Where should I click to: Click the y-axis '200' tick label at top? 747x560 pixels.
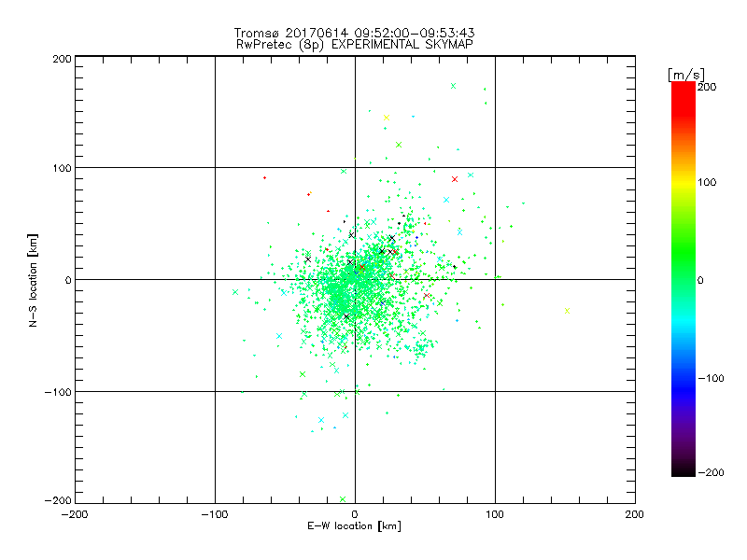(62, 59)
